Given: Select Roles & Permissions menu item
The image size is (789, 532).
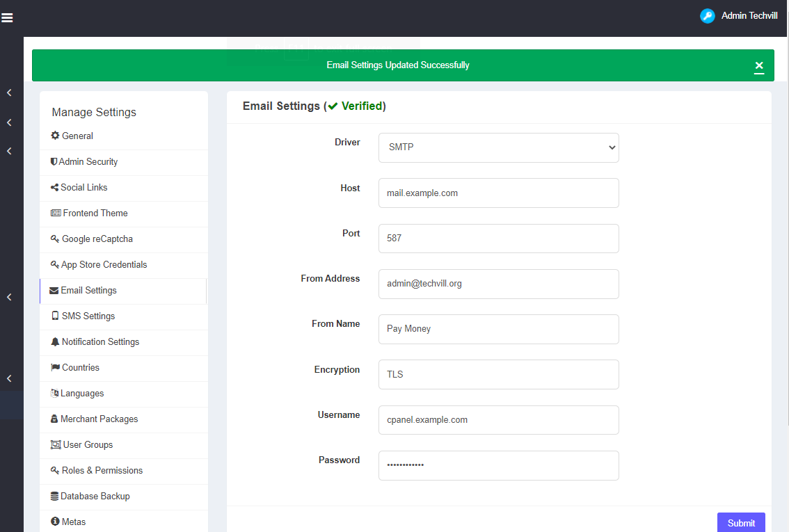Looking at the screenshot, I should click(x=102, y=471).
